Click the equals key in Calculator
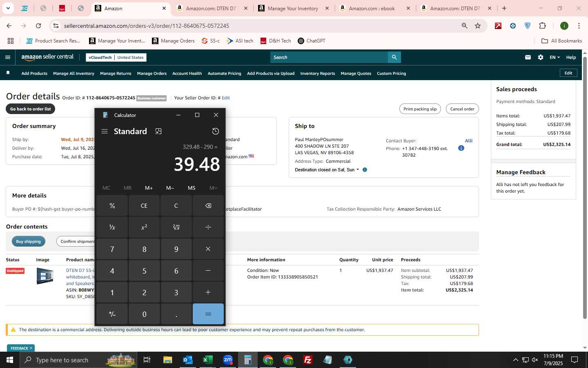Viewport: 588px width, 368px height. click(208, 314)
